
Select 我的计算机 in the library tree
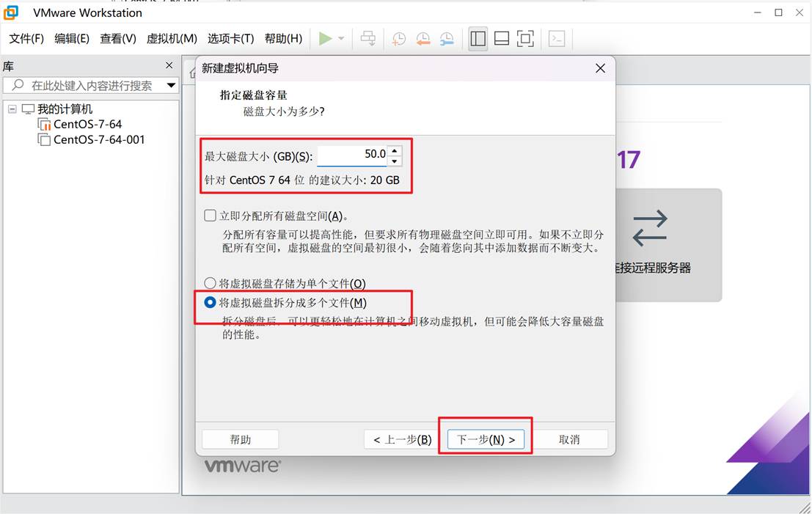point(65,109)
